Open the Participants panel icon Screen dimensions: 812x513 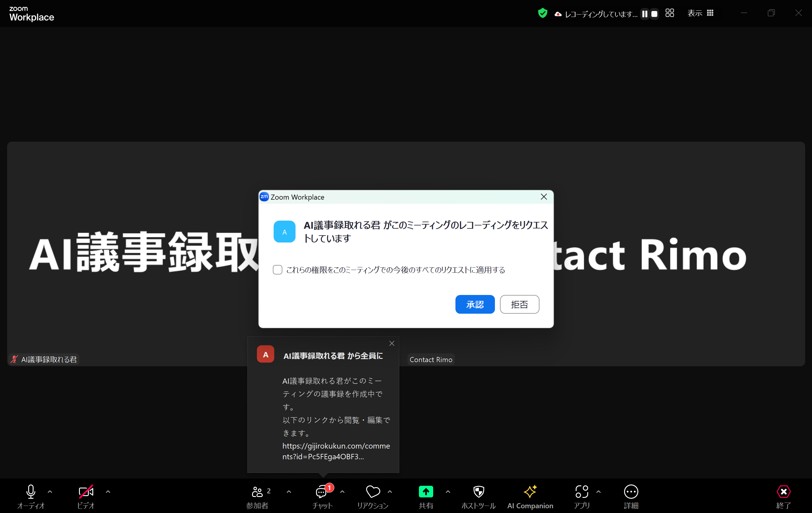tap(257, 492)
